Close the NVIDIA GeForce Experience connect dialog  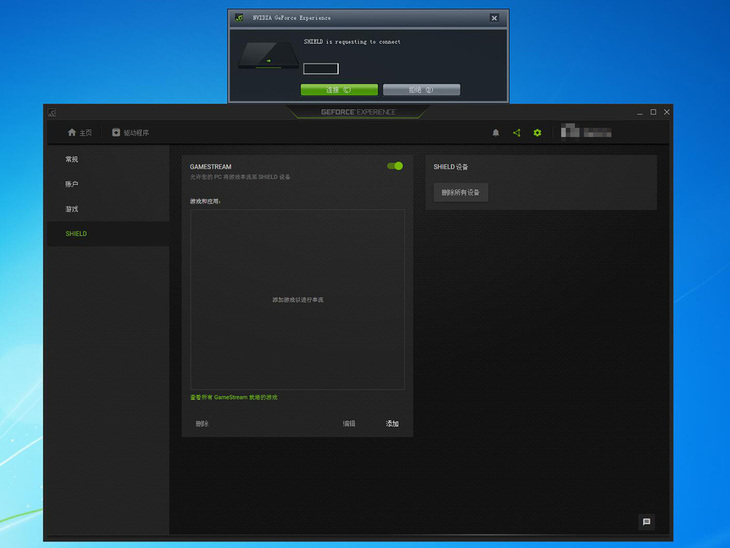pyautogui.click(x=494, y=18)
